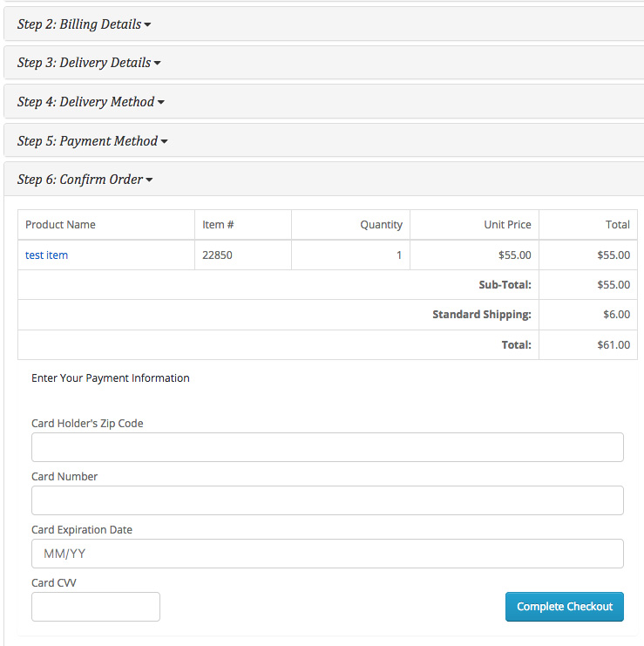Click the Card Number label

click(64, 477)
